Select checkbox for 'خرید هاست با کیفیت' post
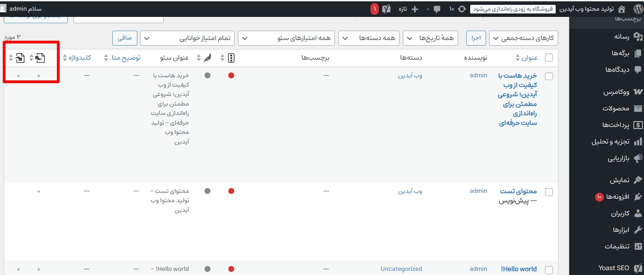The height and width of the screenshot is (275, 644). (549, 76)
